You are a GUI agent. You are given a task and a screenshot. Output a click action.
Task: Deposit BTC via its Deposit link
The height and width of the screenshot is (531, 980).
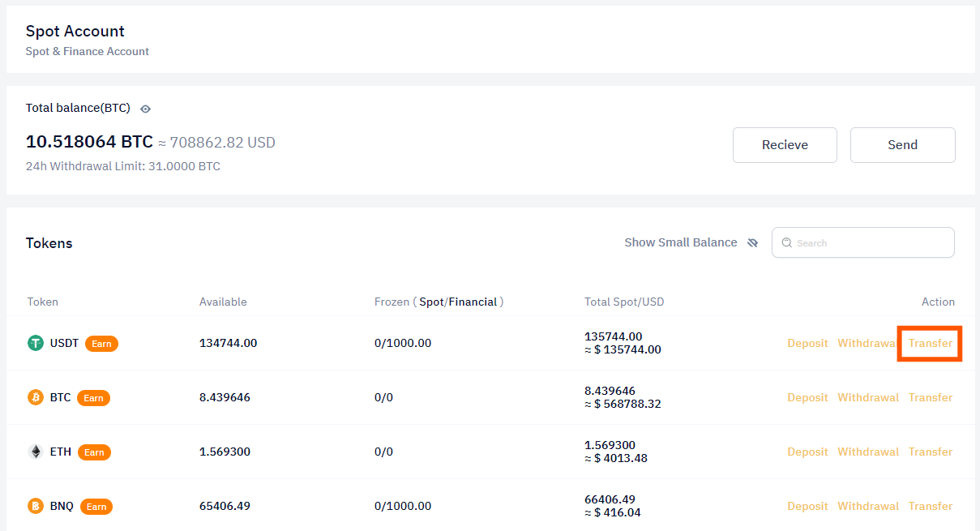click(807, 397)
